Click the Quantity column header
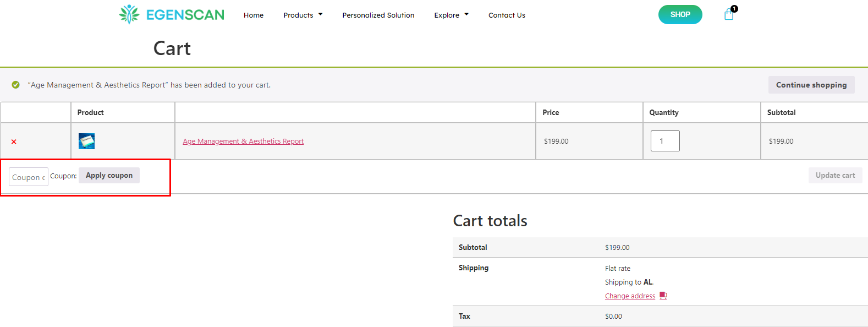Screen dimensions: 868x327 [664, 112]
